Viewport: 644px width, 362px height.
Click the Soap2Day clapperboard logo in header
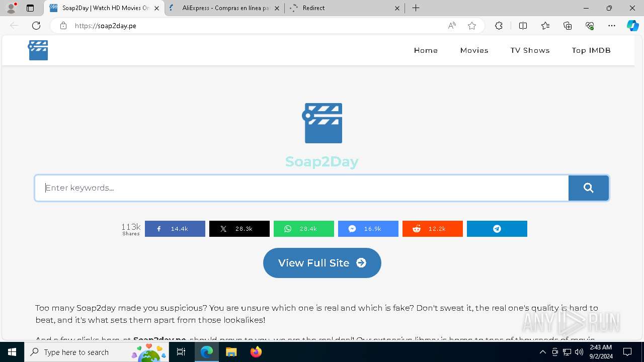pyautogui.click(x=38, y=50)
